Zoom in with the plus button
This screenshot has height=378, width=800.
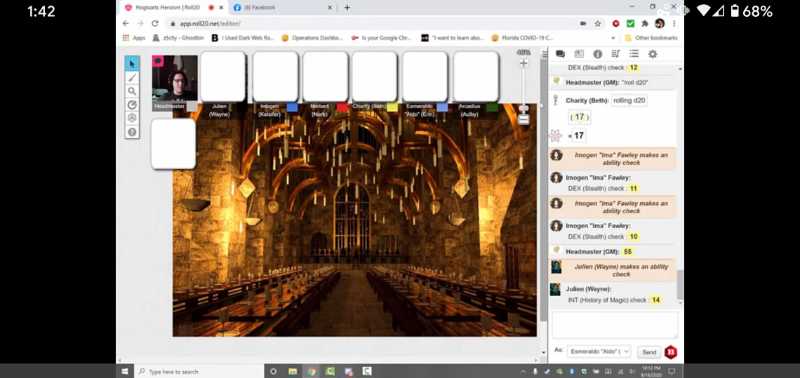pos(523,63)
